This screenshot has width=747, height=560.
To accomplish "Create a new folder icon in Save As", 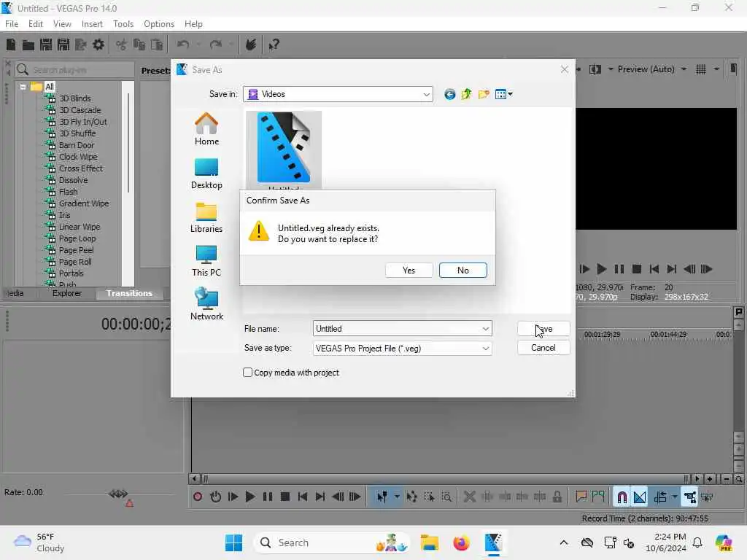I will [x=484, y=94].
